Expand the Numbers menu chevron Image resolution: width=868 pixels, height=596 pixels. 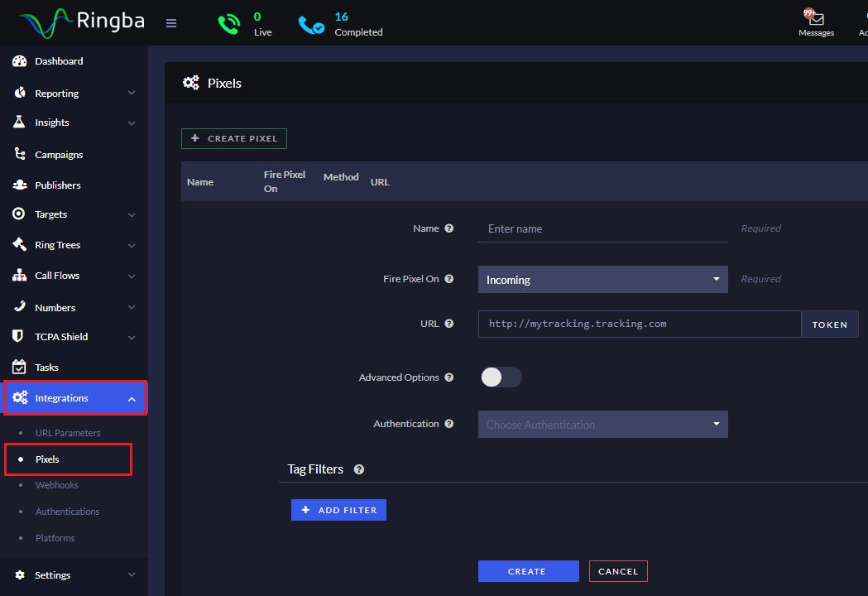[132, 307]
